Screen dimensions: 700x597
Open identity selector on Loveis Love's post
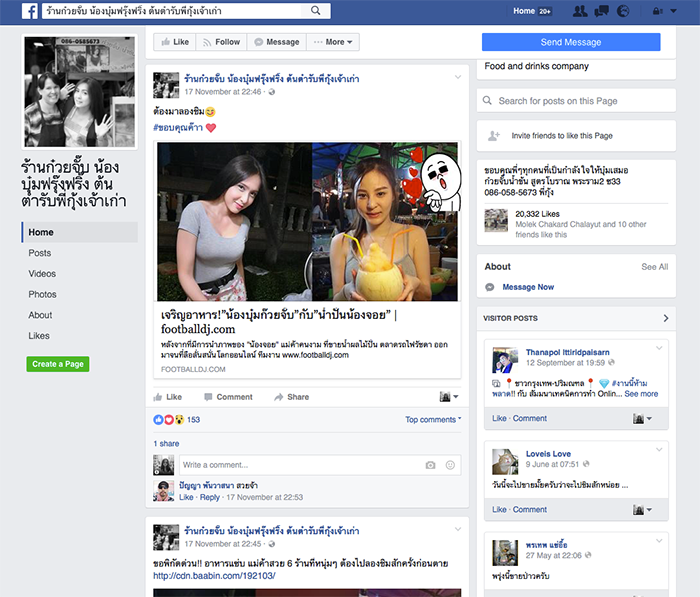pos(642,509)
